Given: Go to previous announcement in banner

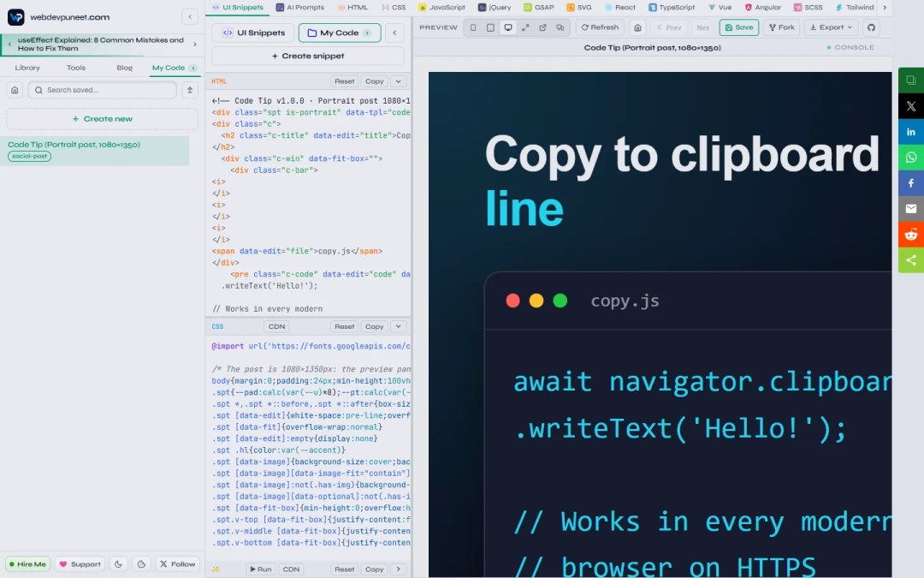Looking at the screenshot, I should (x=9, y=45).
